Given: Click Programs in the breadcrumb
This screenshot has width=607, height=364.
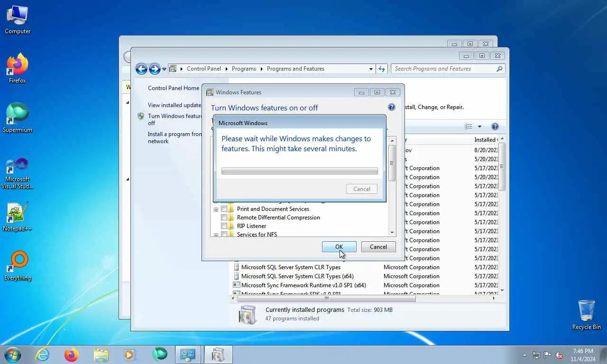Looking at the screenshot, I should point(244,69).
